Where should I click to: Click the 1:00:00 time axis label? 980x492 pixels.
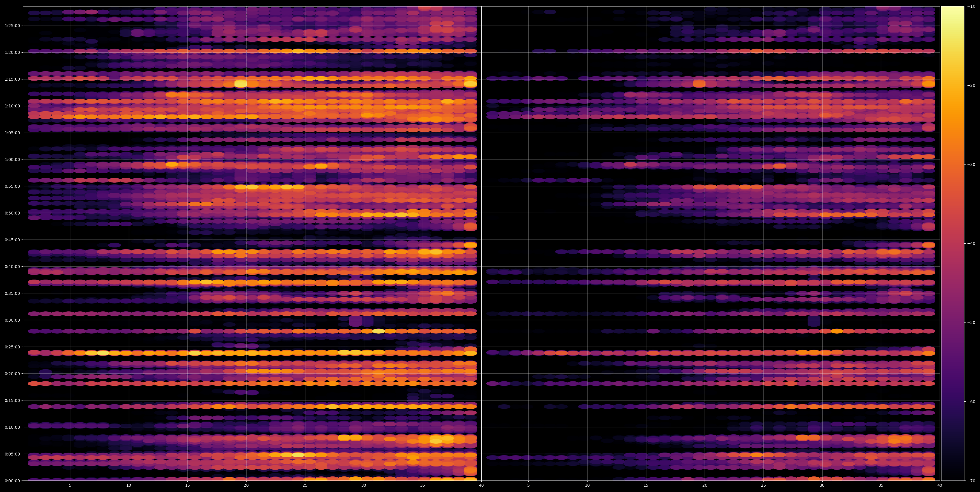click(12, 159)
